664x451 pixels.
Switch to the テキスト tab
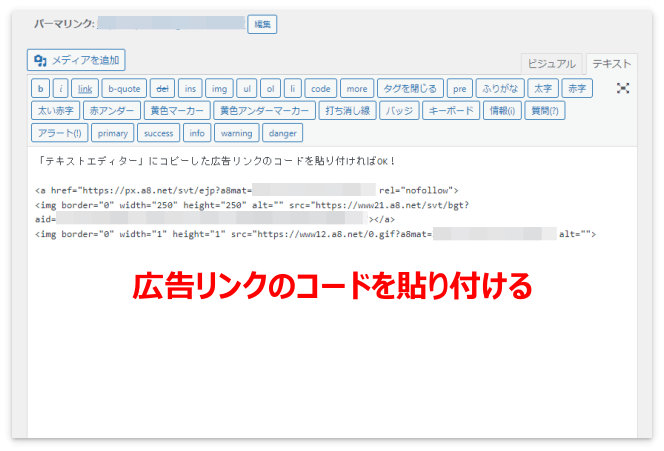pyautogui.click(x=611, y=64)
